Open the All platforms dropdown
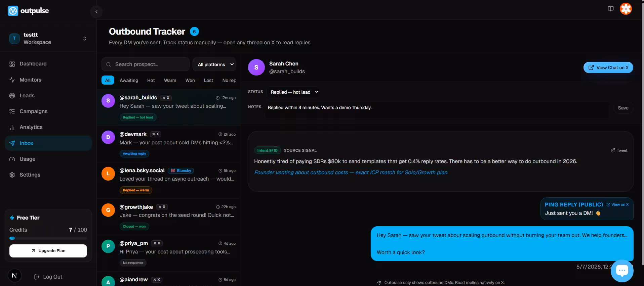This screenshot has height=286, width=644. 214,64
